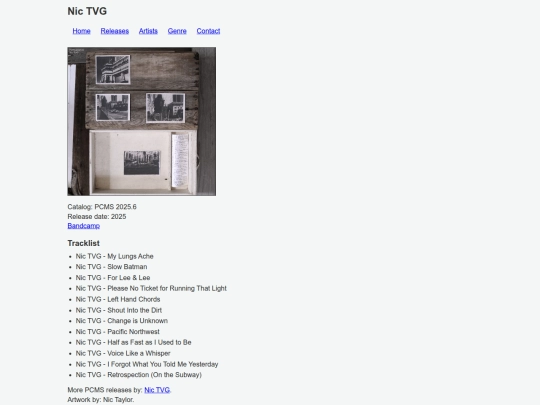The width and height of the screenshot is (540, 405).
Task: Select the 'Slow Batman' track entry
Action: point(111,267)
